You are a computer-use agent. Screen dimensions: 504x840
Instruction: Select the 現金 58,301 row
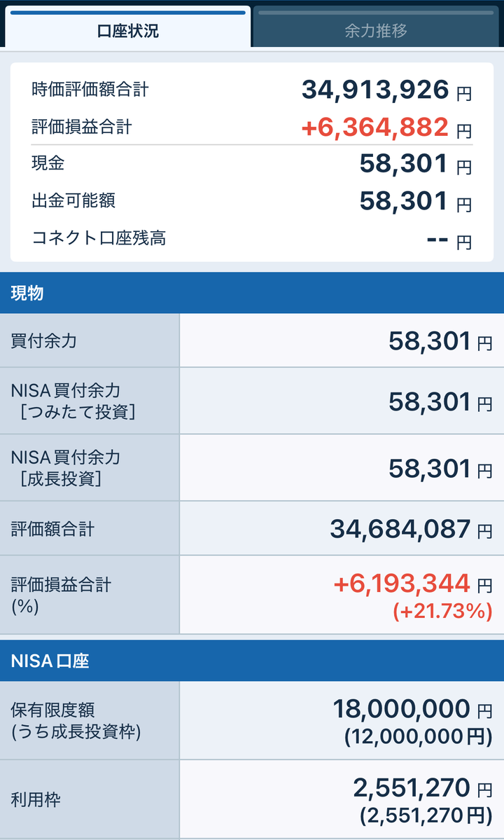(251, 163)
